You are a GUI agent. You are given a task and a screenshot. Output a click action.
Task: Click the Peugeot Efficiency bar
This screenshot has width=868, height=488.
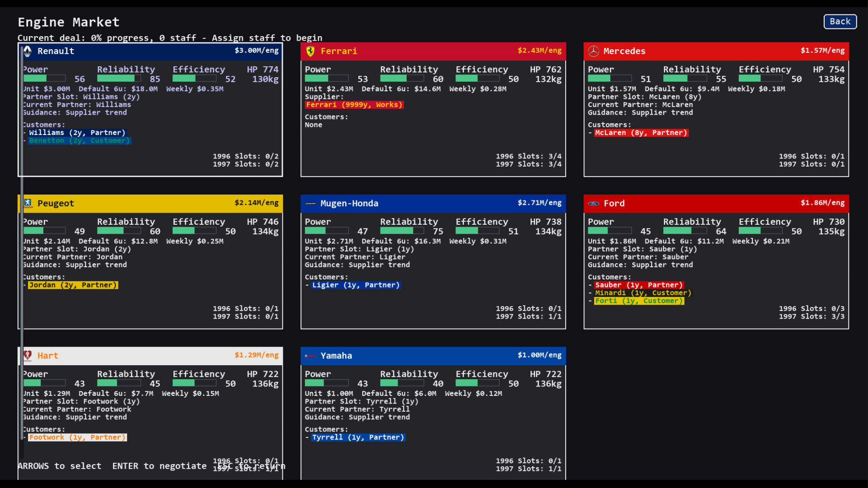[x=194, y=231]
